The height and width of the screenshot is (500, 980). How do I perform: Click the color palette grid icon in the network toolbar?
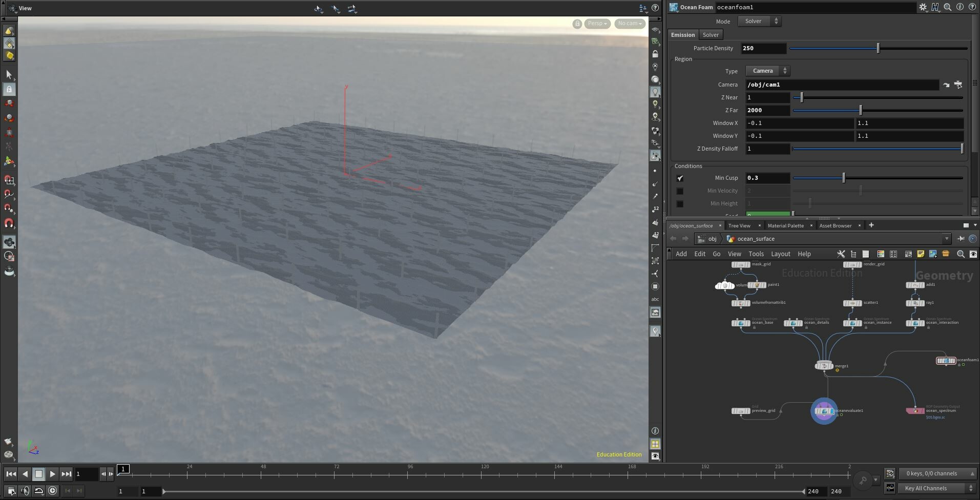pyautogui.click(x=881, y=254)
